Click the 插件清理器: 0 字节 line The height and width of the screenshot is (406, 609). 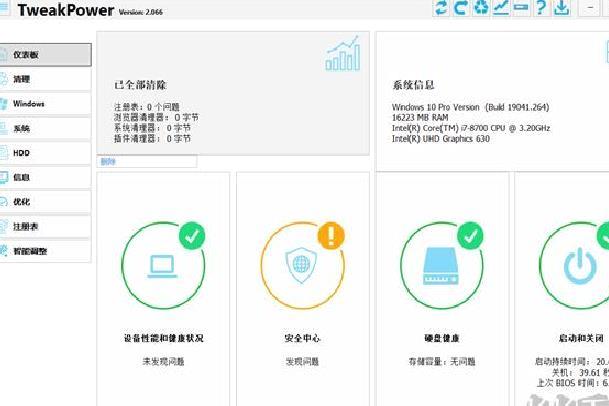point(152,138)
